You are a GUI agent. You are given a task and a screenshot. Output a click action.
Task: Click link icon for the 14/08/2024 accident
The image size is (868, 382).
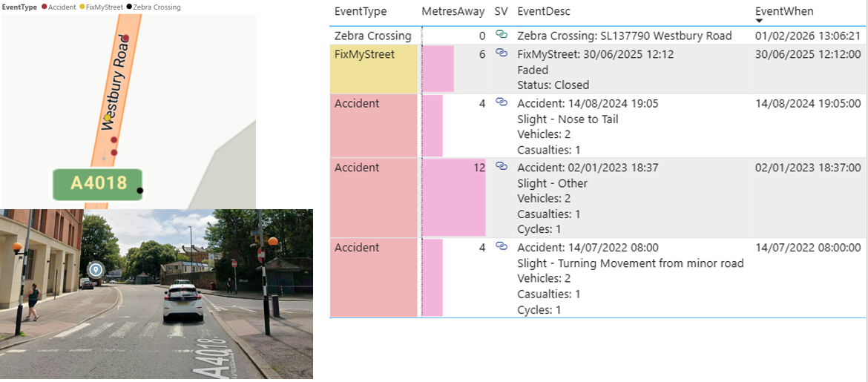(501, 102)
